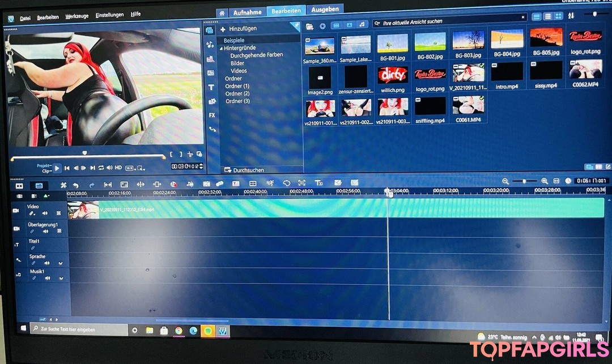Mute the Video track audio
The width and height of the screenshot is (612, 364).
(x=45, y=213)
